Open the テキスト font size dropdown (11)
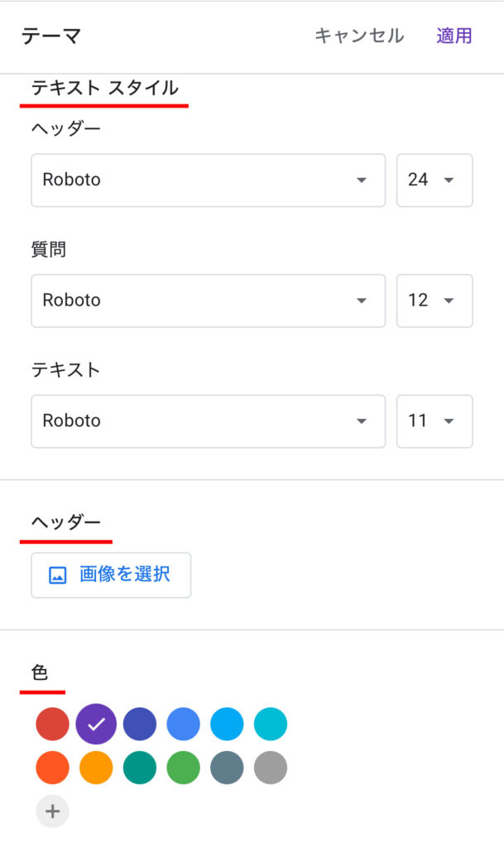 (x=434, y=421)
